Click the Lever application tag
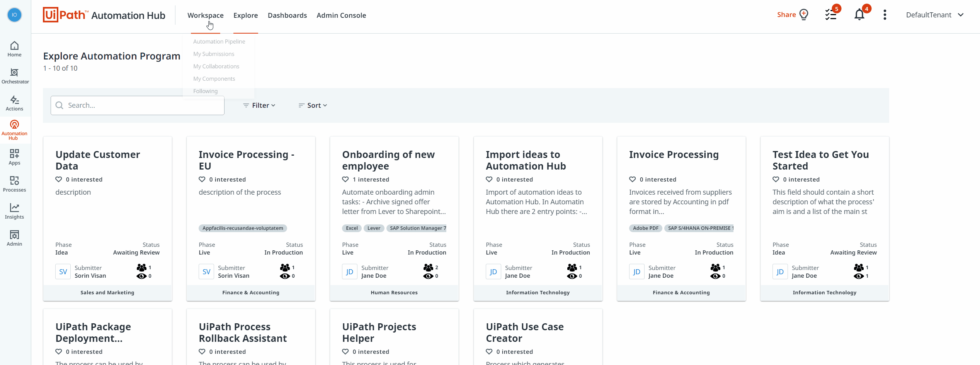 point(374,228)
